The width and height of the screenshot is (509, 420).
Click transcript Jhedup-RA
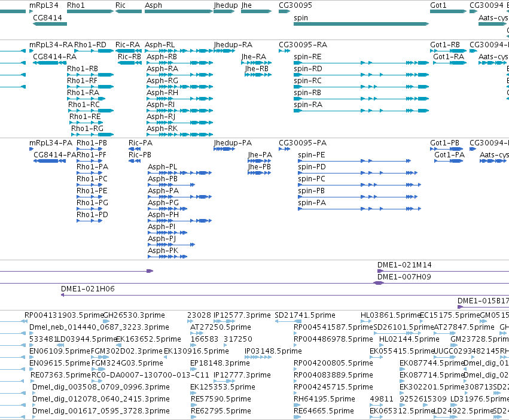(224, 51)
